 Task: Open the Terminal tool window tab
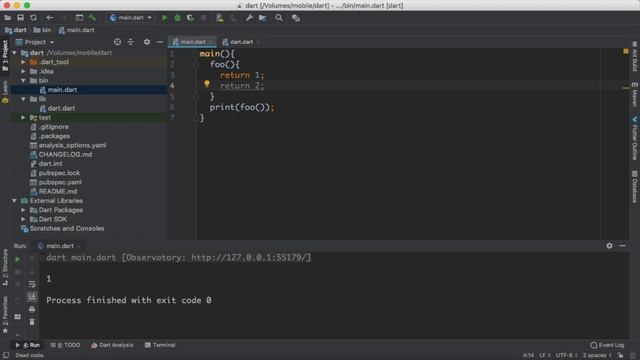pyautogui.click(x=160, y=345)
